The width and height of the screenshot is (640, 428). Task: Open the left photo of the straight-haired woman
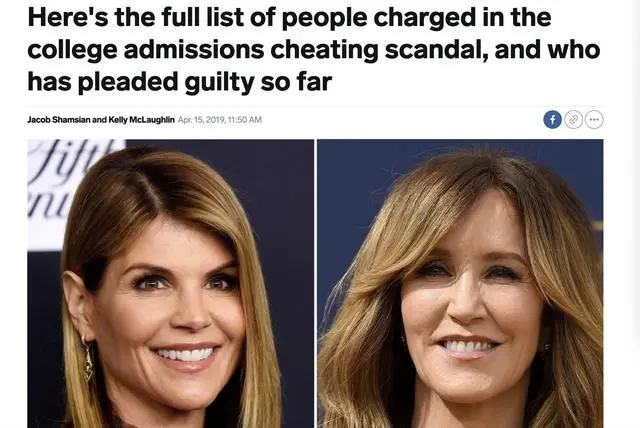171,284
